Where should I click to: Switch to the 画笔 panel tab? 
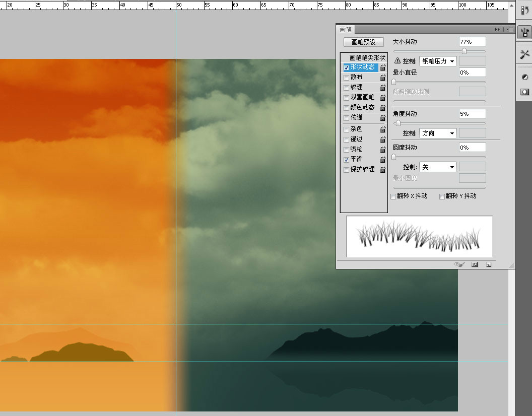pos(346,30)
